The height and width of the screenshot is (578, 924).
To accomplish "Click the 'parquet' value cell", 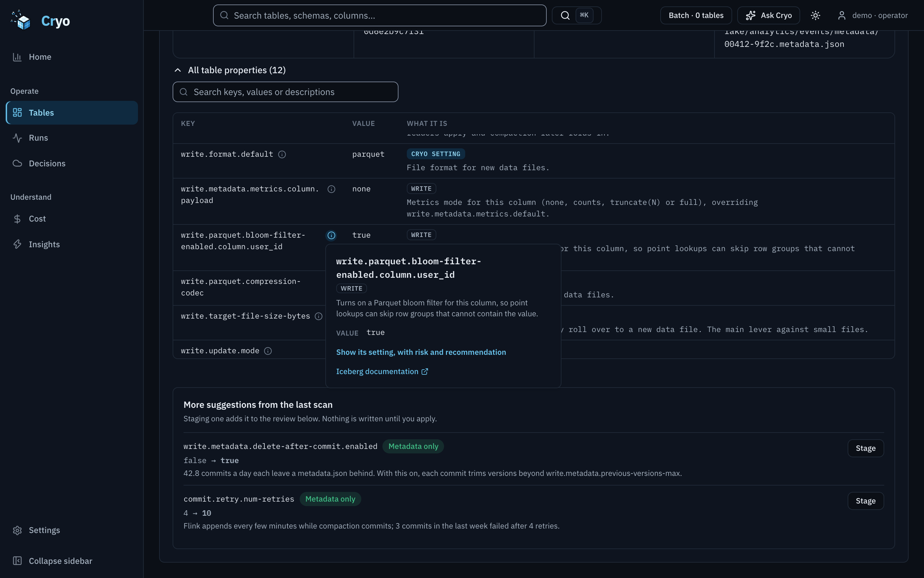I will pos(368,154).
